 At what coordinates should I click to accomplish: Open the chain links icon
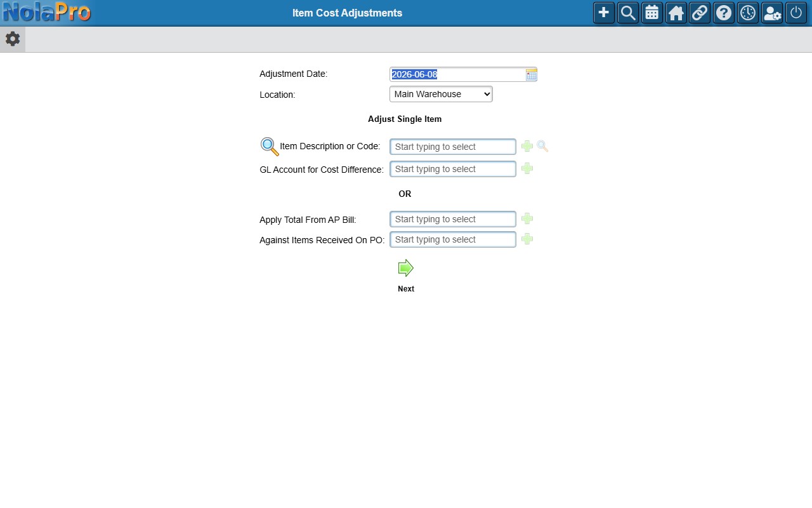pos(700,13)
